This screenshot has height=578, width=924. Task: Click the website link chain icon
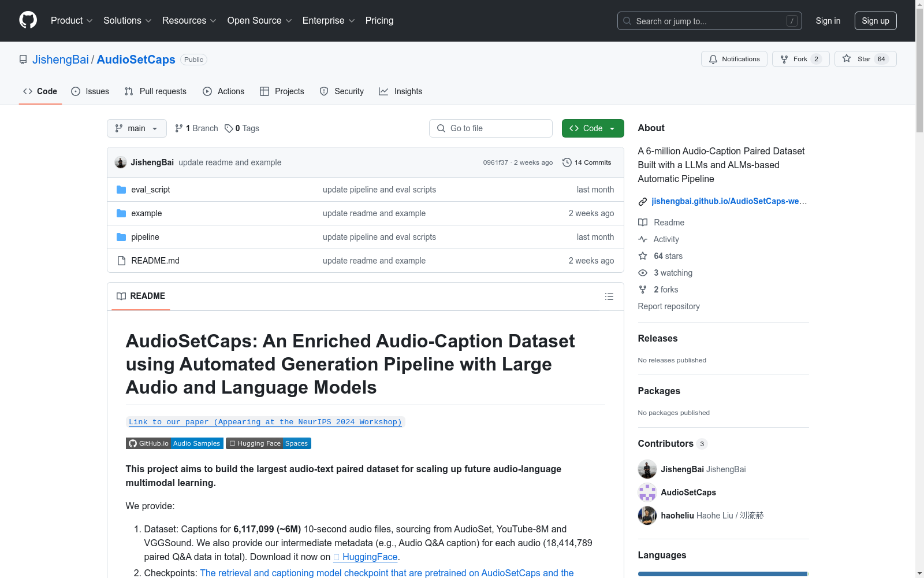coord(643,201)
